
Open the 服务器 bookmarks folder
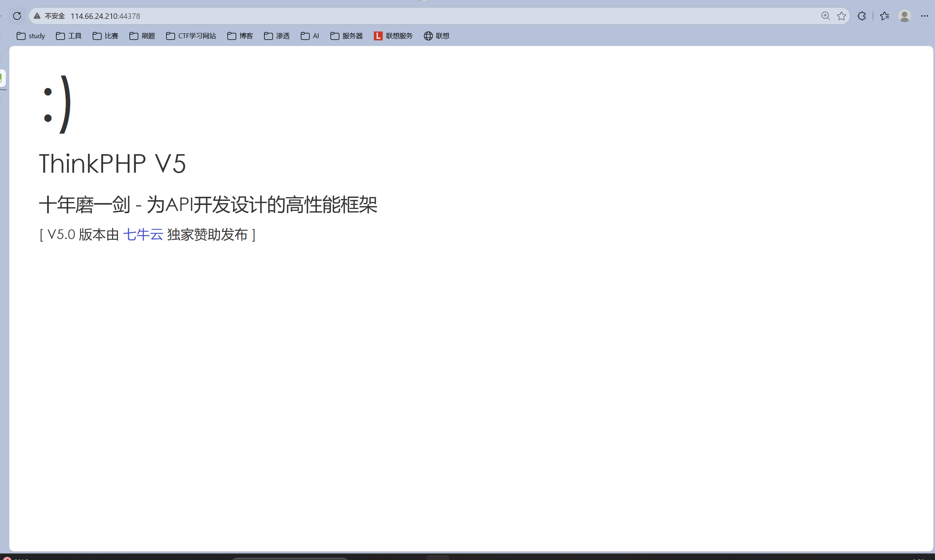coord(347,36)
